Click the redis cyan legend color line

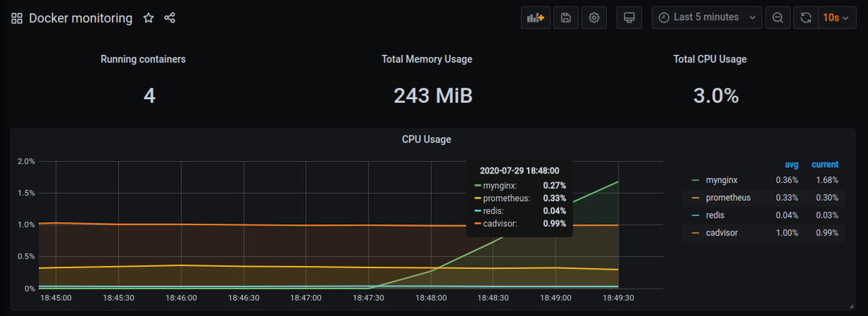(695, 215)
